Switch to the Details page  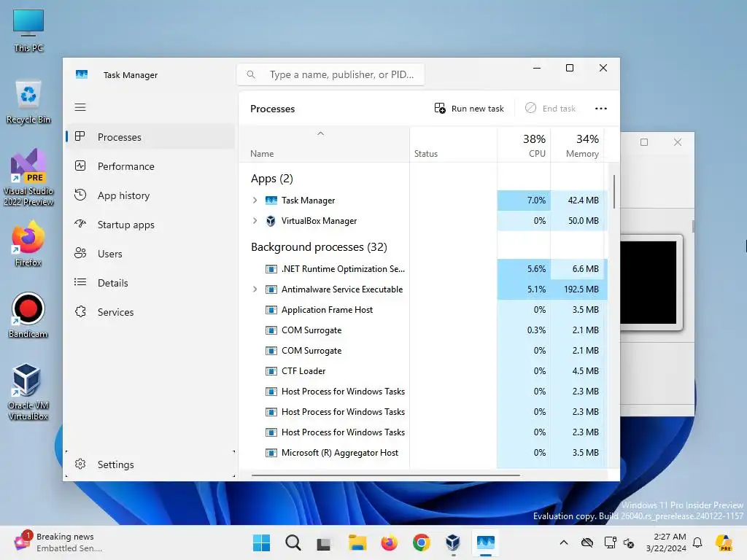(150, 283)
